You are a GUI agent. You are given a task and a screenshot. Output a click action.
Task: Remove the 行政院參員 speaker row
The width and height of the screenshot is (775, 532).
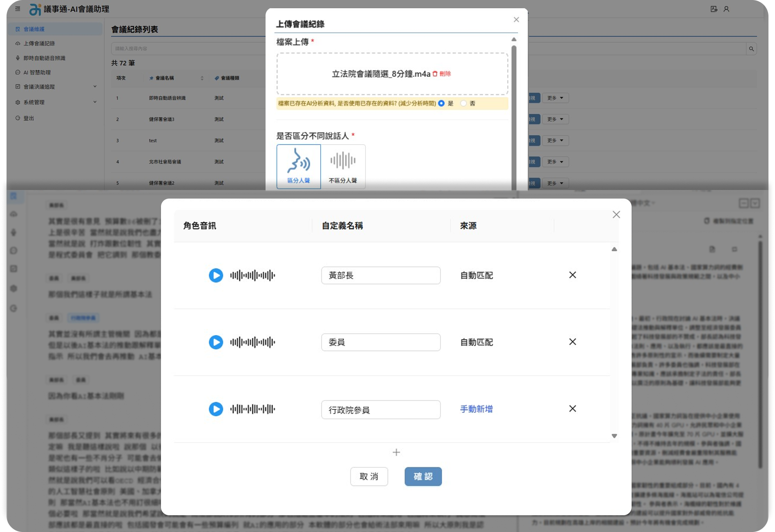tap(572, 409)
